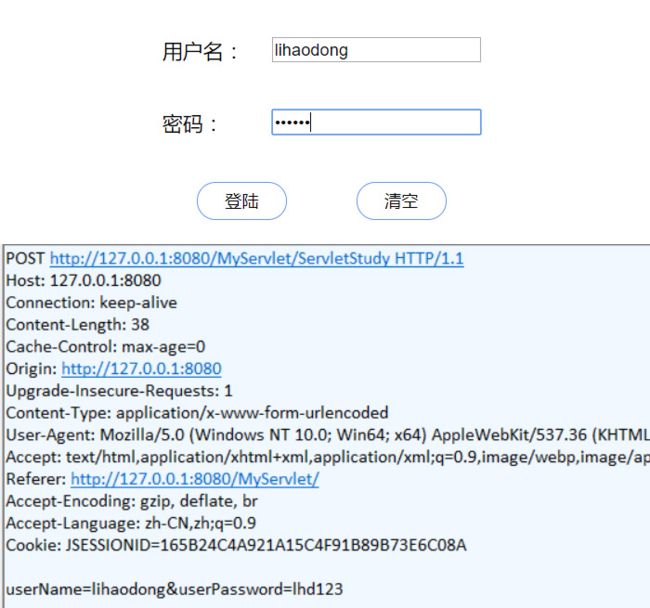The height and width of the screenshot is (608, 650).
Task: Click the 'Content-Length: 38' line
Action: [78, 325]
